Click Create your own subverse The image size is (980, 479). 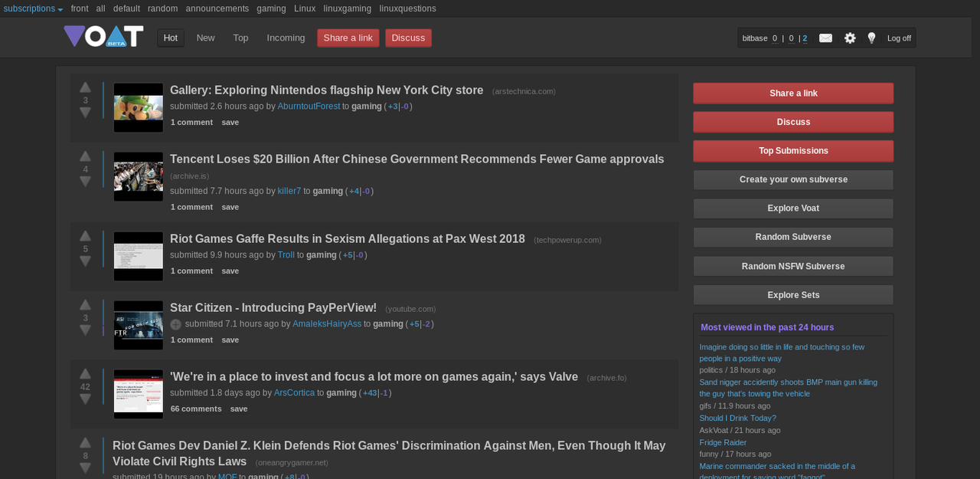point(793,179)
